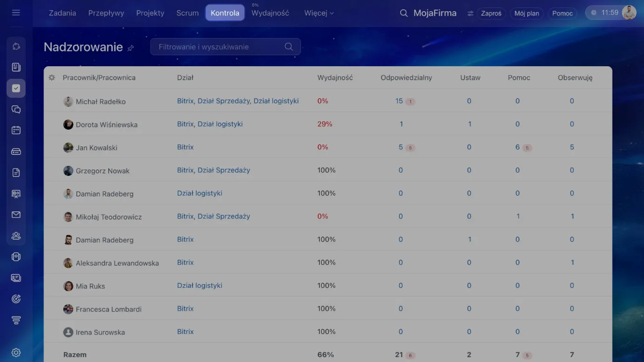Open Michał Radełko's 15 responsible tasks
644x362 pixels.
click(x=399, y=101)
